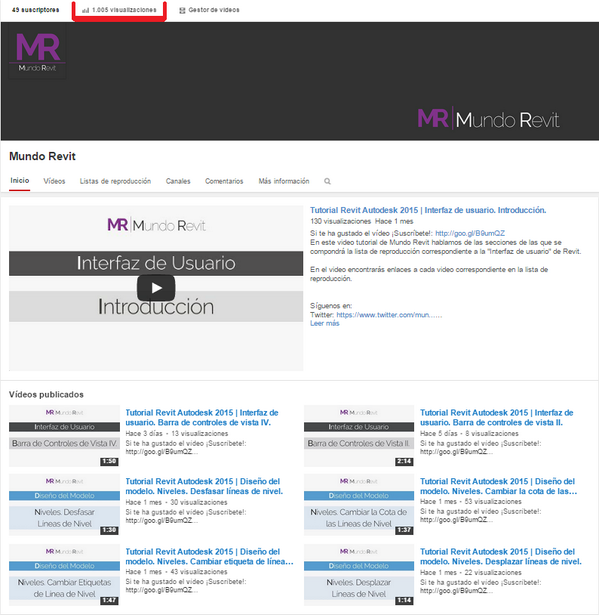The image size is (599, 615).
Task: Click 'Hace 1 mes - 30 visualizaciones' text
Action: click(176, 502)
